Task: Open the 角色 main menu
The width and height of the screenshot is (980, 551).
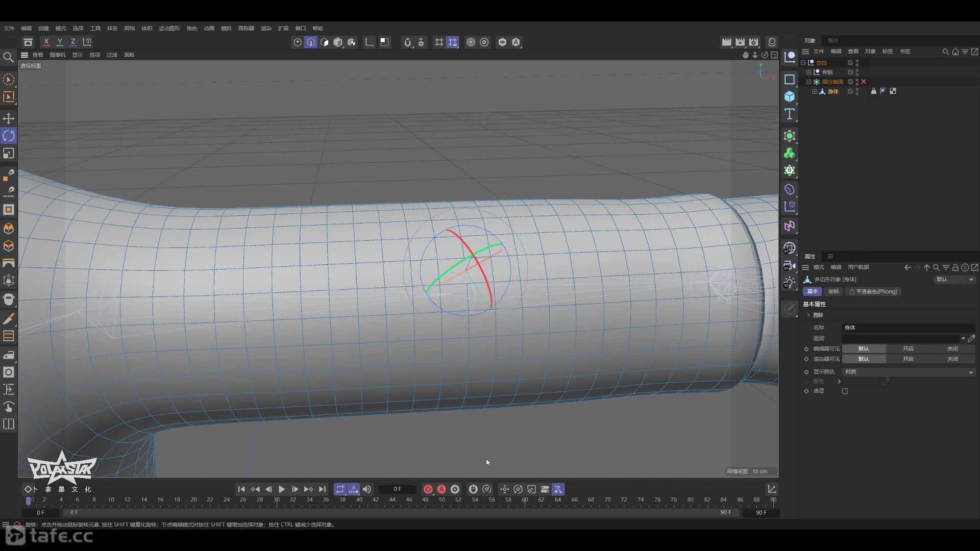Action: point(192,28)
